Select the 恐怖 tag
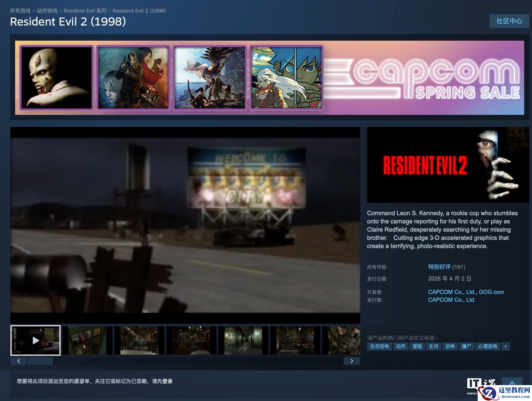 (x=450, y=346)
